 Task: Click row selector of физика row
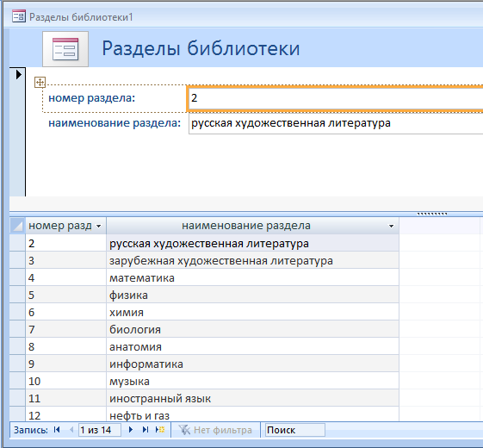coord(17,296)
